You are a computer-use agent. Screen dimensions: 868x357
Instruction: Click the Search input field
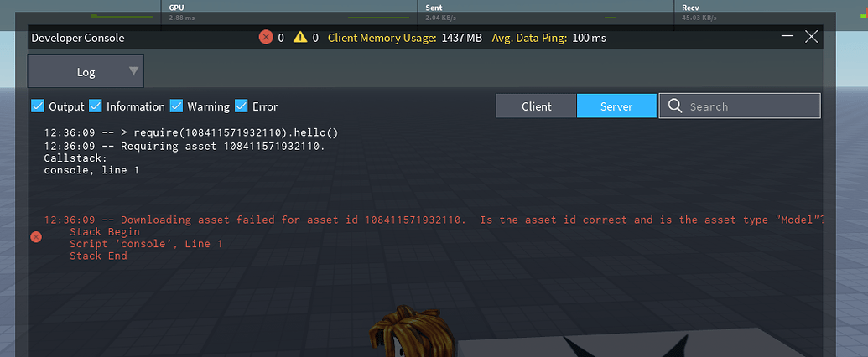(x=740, y=106)
